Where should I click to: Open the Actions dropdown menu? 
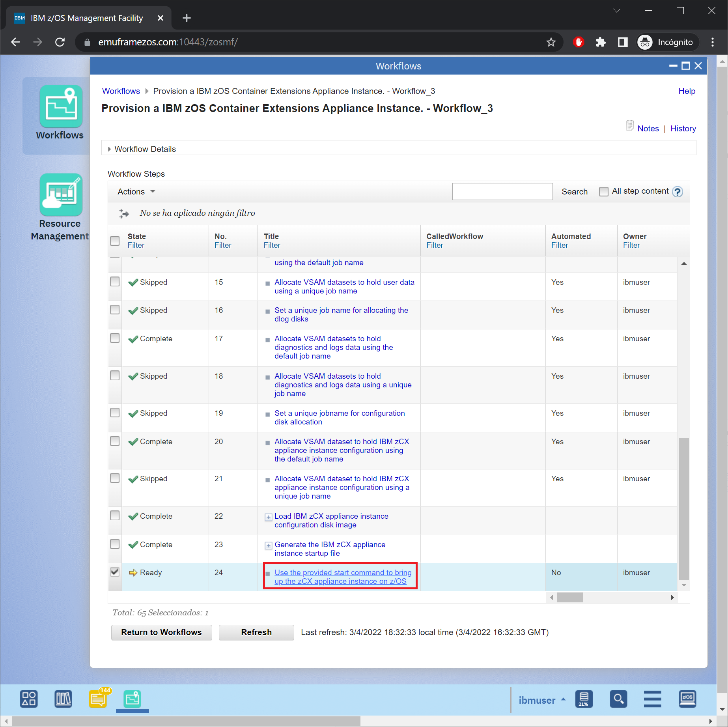tap(136, 192)
